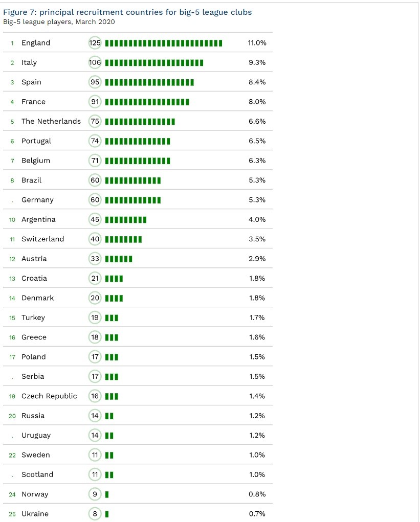Click the circled 106 badge for Italy
420x522 pixels.
95,62
